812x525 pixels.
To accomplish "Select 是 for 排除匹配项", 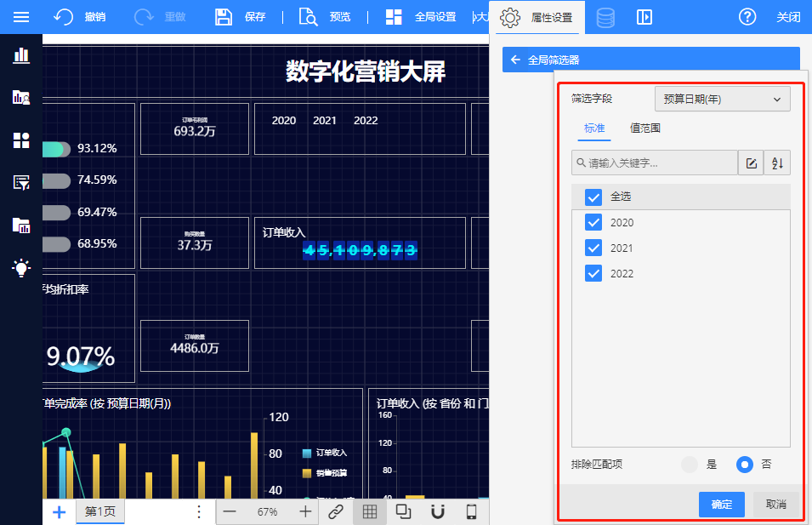I will pos(690,465).
